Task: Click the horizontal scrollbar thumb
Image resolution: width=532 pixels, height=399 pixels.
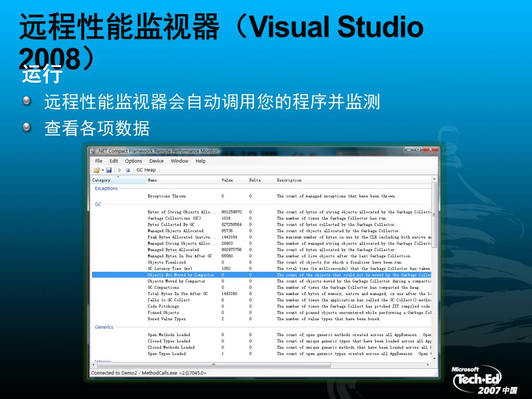Action: (x=214, y=365)
